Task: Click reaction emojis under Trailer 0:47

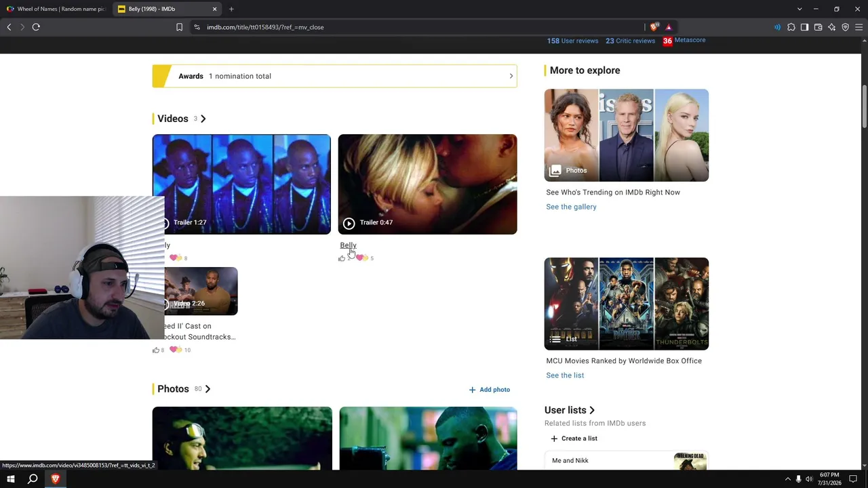Action: [361, 258]
